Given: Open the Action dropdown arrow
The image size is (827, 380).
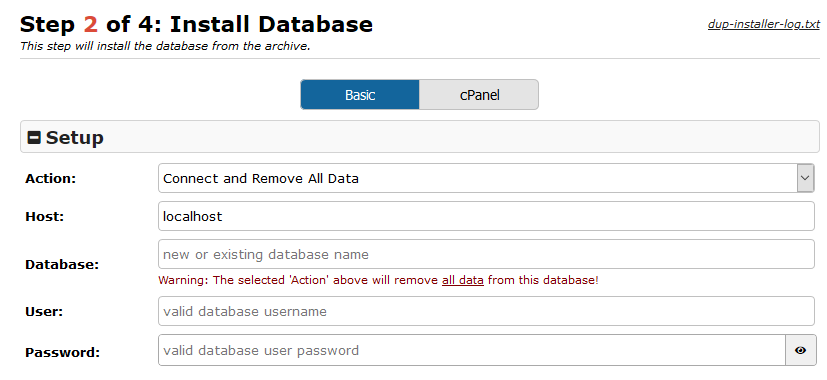Looking at the screenshot, I should pyautogui.click(x=805, y=178).
